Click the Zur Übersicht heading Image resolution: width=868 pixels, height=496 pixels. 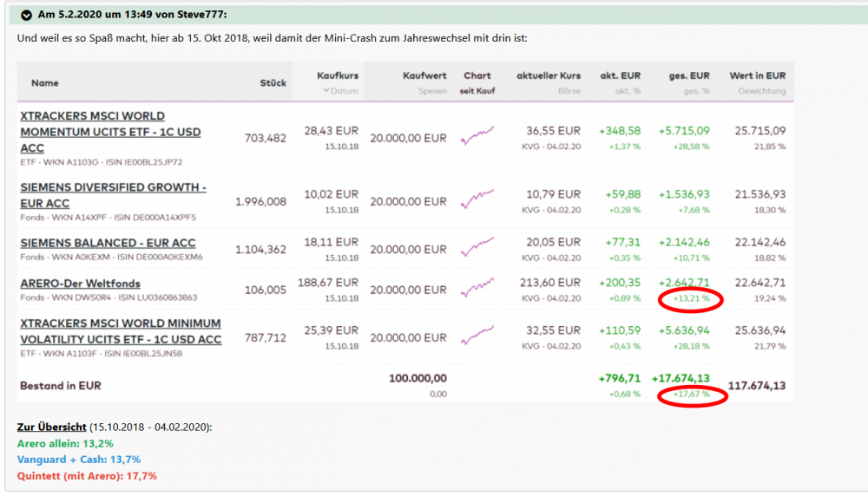51,427
